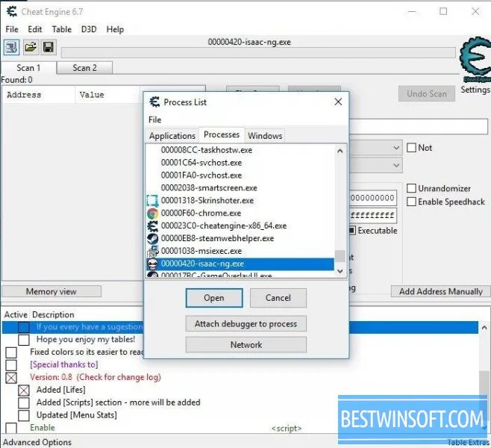
Task: Click process list scroll up arrow
Action: pyautogui.click(x=340, y=152)
